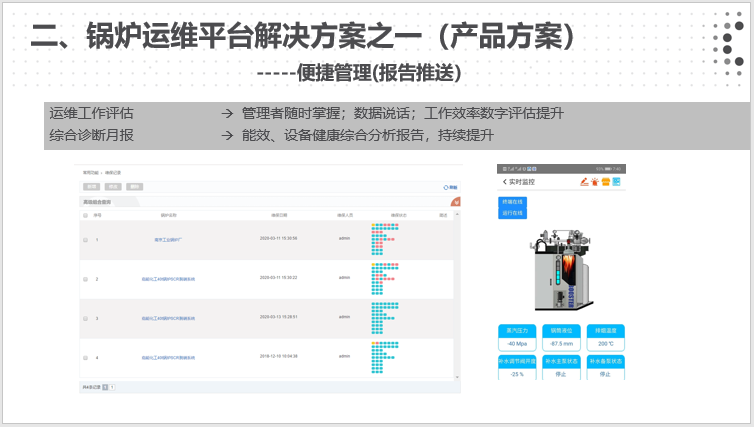The height and width of the screenshot is (427, 754).
Task: Tap the 排烟温度 data tile
Action: (605, 336)
